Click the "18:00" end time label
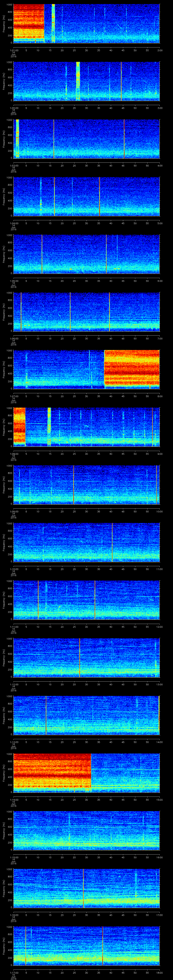 [160, 972]
